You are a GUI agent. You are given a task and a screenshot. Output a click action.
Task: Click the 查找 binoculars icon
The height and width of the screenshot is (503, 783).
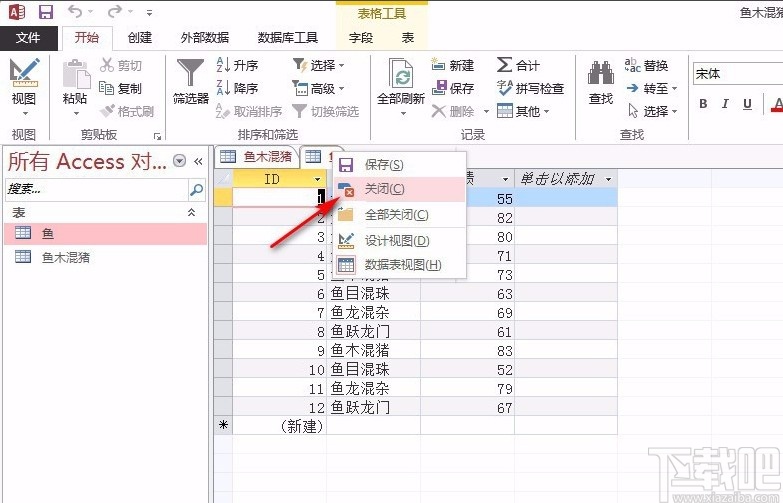coord(601,73)
